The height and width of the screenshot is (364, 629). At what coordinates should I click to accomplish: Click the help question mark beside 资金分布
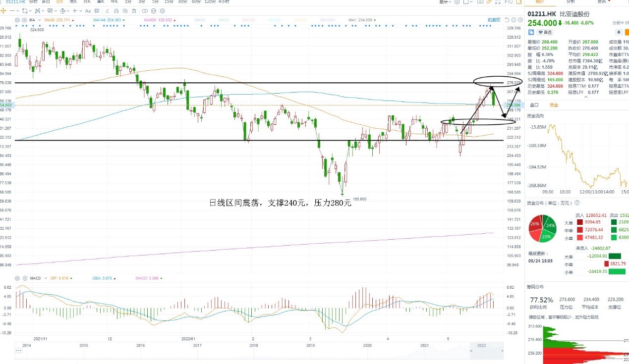point(577,203)
